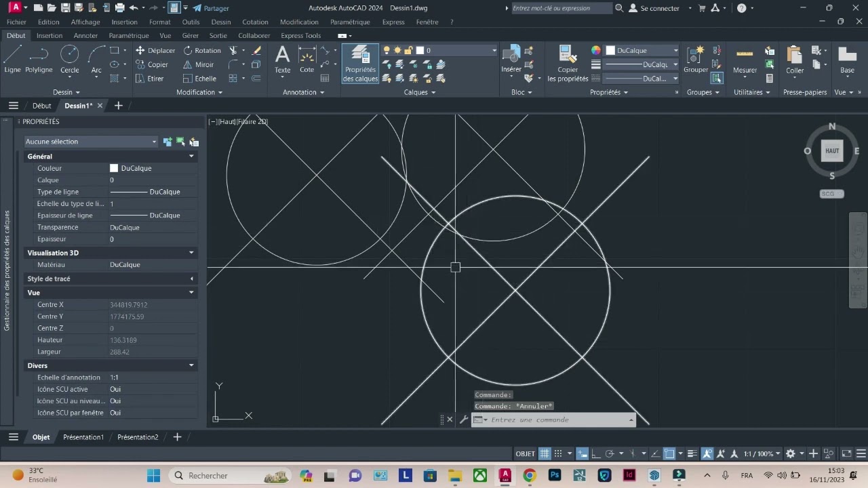
Task: Click the Effacer eraser icon
Action: tap(256, 50)
